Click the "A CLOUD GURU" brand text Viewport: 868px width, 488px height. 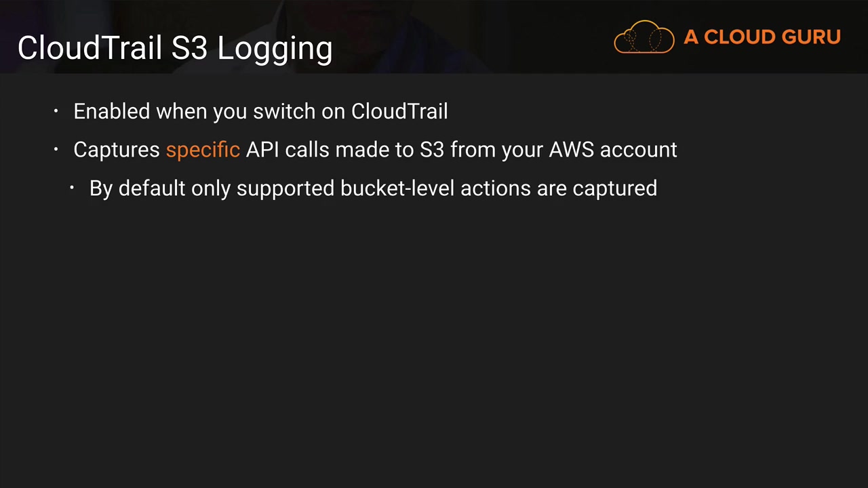point(762,37)
